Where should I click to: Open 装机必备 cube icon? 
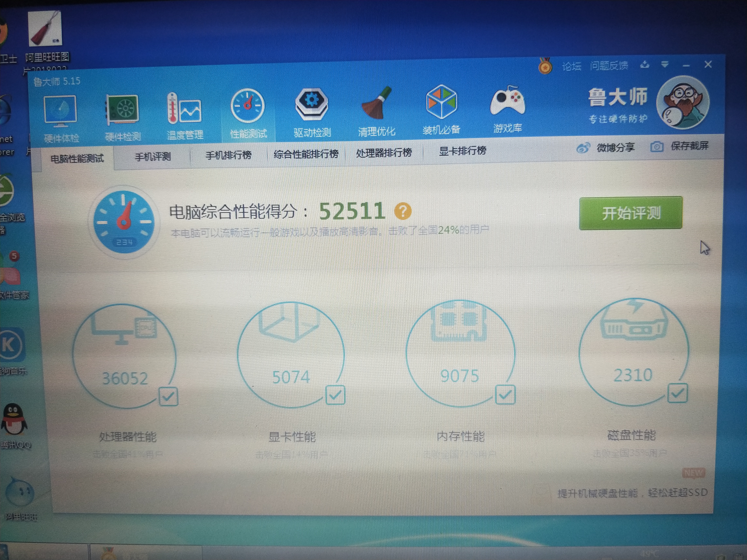click(x=441, y=110)
